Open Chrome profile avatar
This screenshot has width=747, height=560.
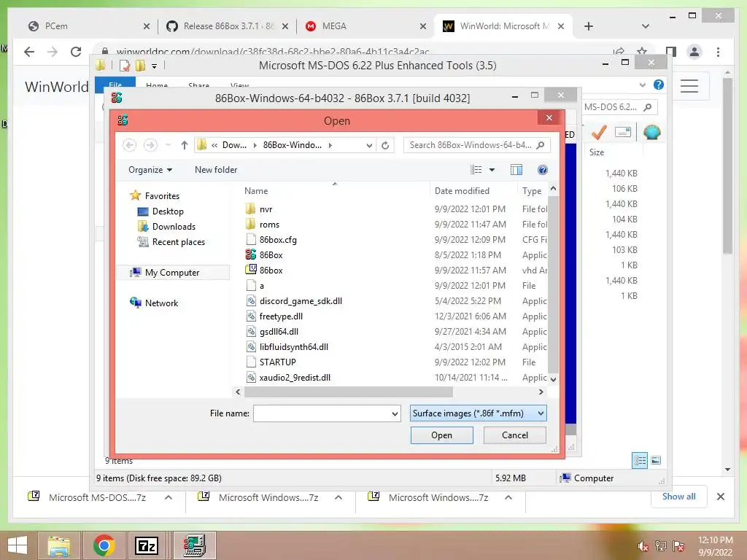694,52
